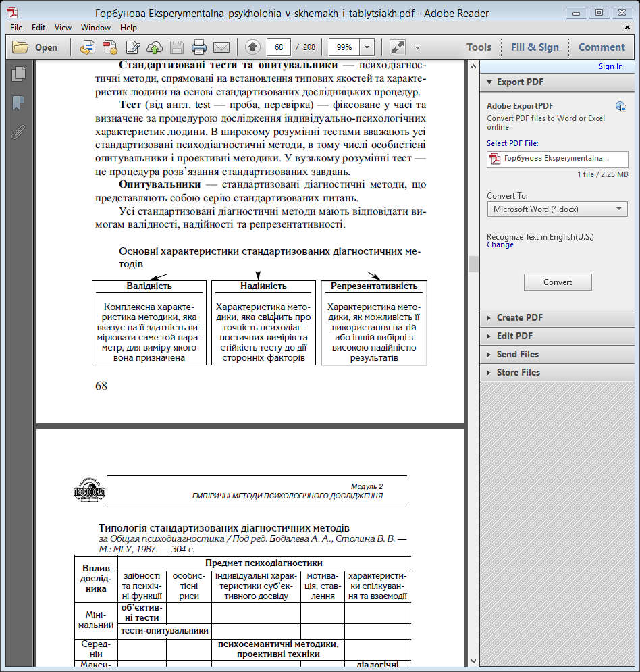This screenshot has width=640, height=672.
Task: Click the Save file floppy disk icon
Action: 177,47
